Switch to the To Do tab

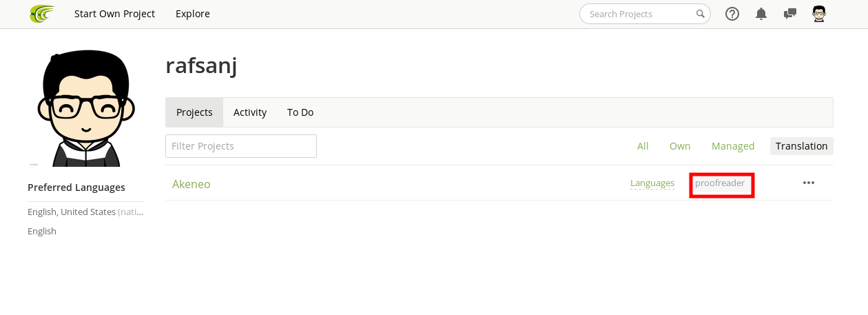coord(300,112)
